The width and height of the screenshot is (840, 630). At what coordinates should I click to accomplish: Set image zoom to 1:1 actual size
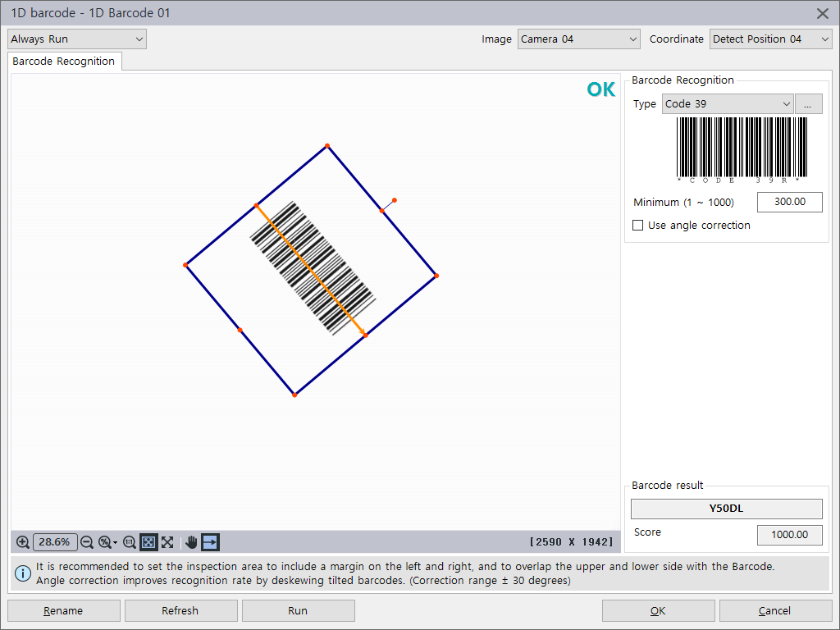[129, 542]
